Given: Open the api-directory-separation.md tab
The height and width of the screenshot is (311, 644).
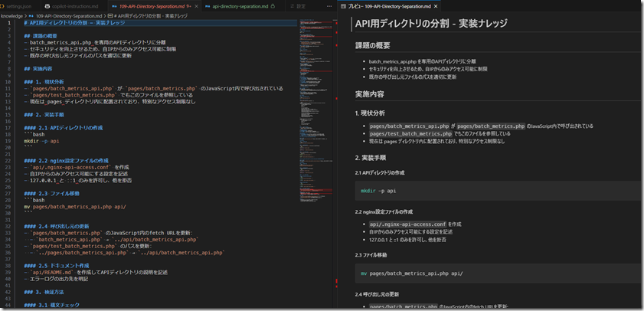Looking at the screenshot, I should click(240, 6).
